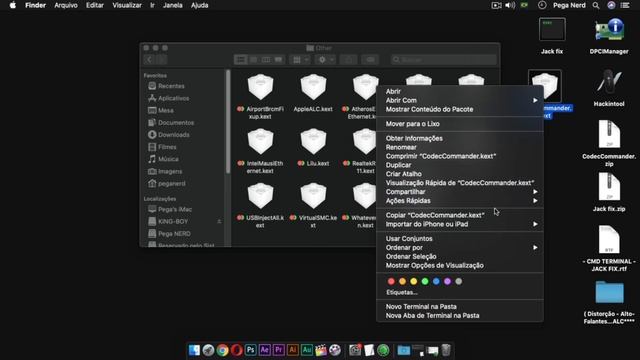The width and height of the screenshot is (640, 360).
Task: Expand the Abrir Com submenu
Action: point(460,100)
